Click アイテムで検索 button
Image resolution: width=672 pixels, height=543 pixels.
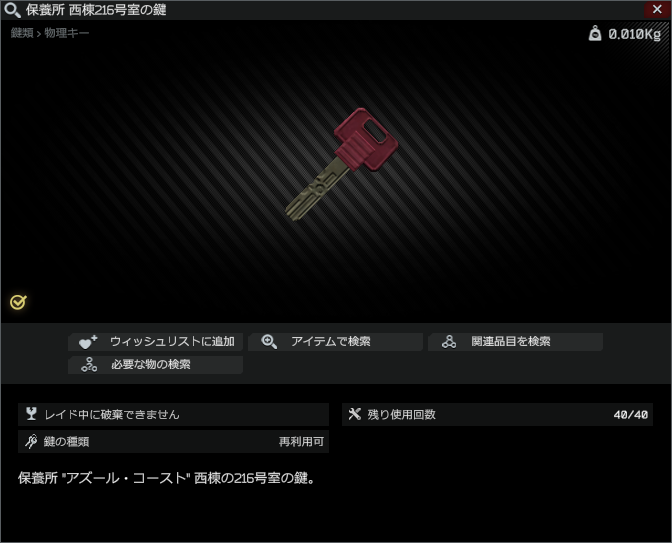tap(336, 342)
